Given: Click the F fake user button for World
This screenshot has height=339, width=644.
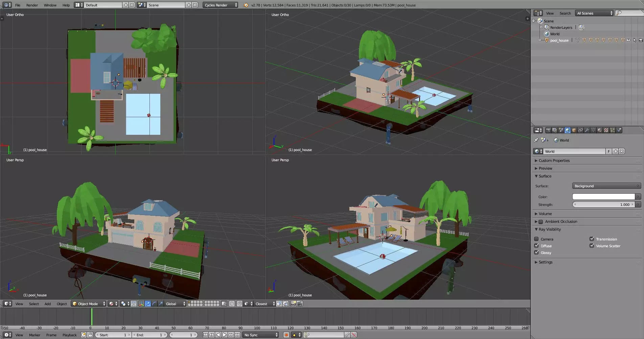Looking at the screenshot, I should [x=609, y=151].
